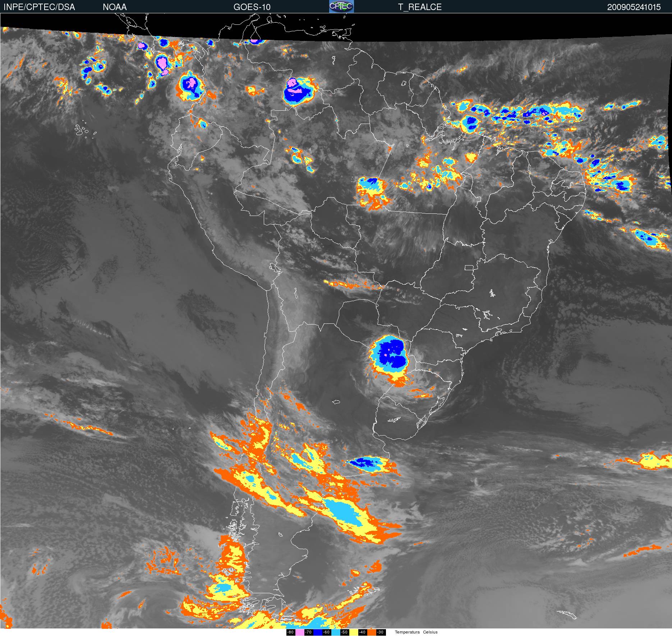Viewport: 672px width, 636px height.
Task: Click the 200905241015 timestamp
Action: coord(634,7)
